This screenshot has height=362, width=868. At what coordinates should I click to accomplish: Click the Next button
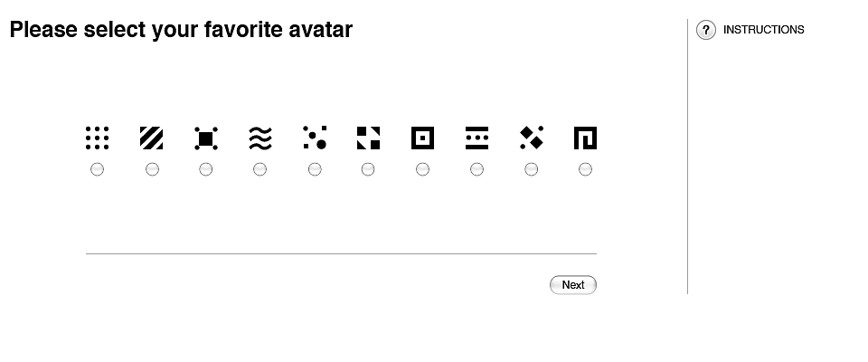coord(573,285)
